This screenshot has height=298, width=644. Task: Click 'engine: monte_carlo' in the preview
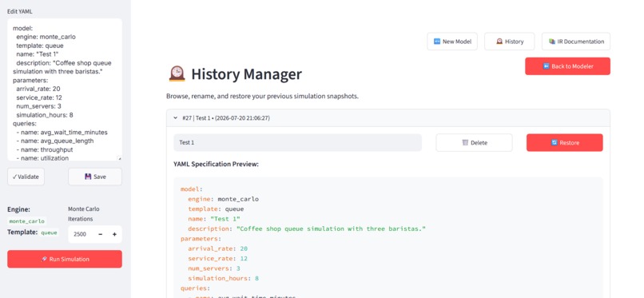[224, 199]
